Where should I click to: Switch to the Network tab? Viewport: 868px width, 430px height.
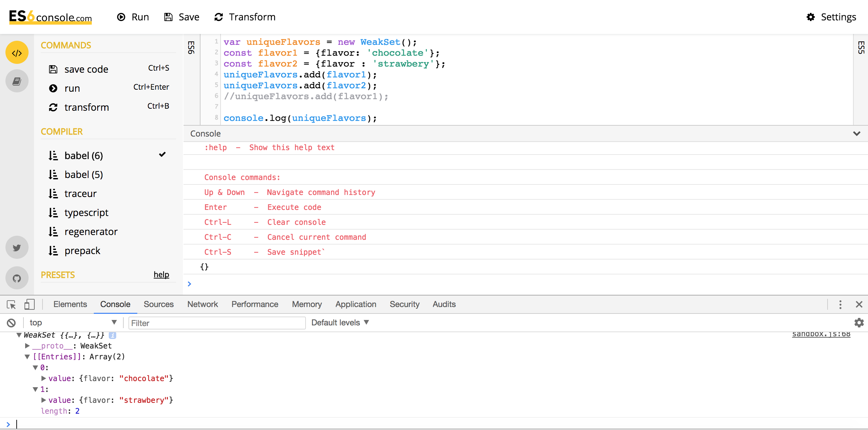click(x=202, y=304)
